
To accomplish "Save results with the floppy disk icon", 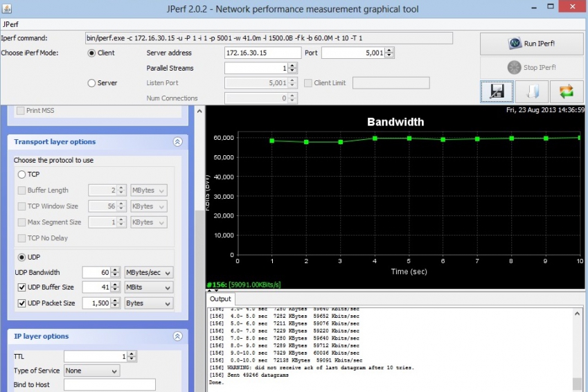I will [x=497, y=91].
